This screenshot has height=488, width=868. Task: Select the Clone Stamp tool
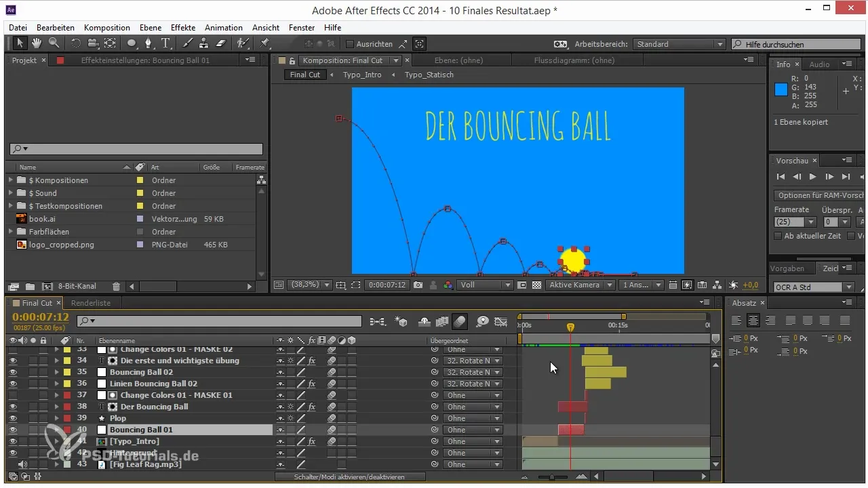204,43
